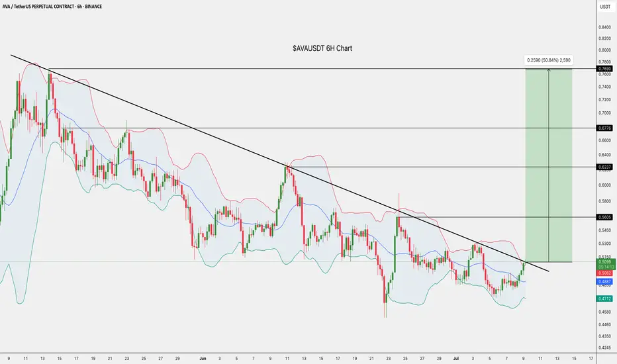The image size is (617, 364).
Task: Click the Jun label on time axis
Action: click(203, 359)
